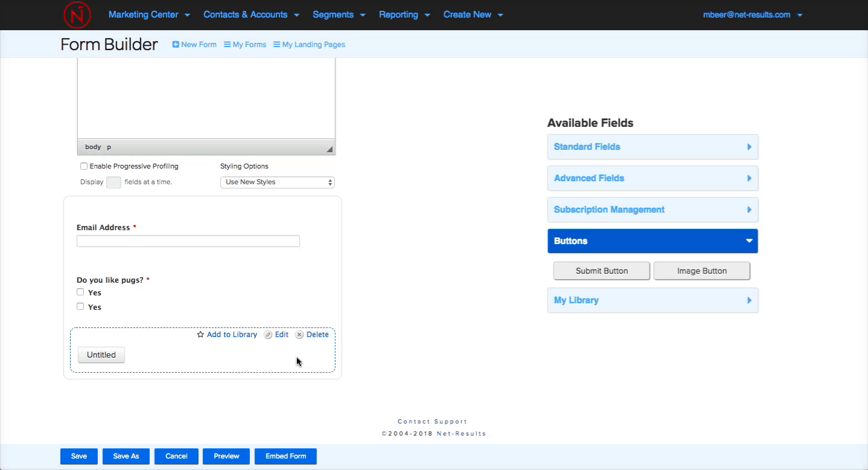
Task: Click inside the rich text editor area
Action: [206, 98]
